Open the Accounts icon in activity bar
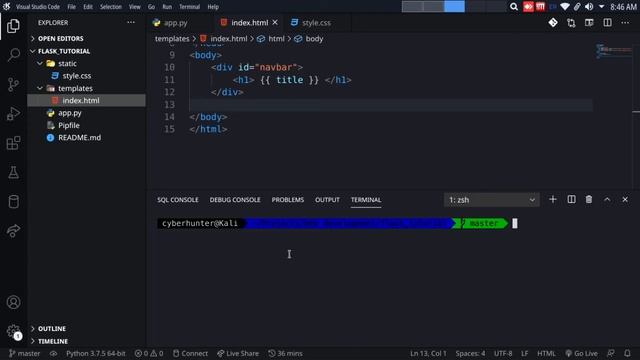The height and width of the screenshot is (360, 640). coord(13,302)
